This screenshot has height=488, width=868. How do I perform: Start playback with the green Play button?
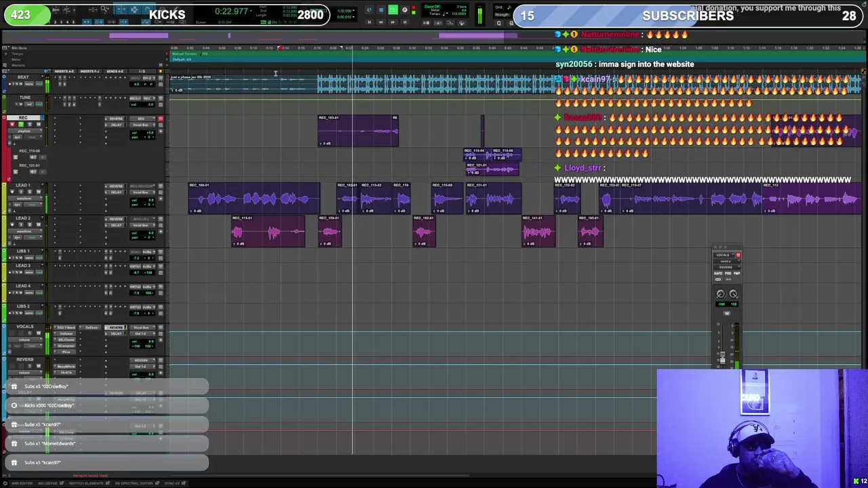click(x=393, y=9)
